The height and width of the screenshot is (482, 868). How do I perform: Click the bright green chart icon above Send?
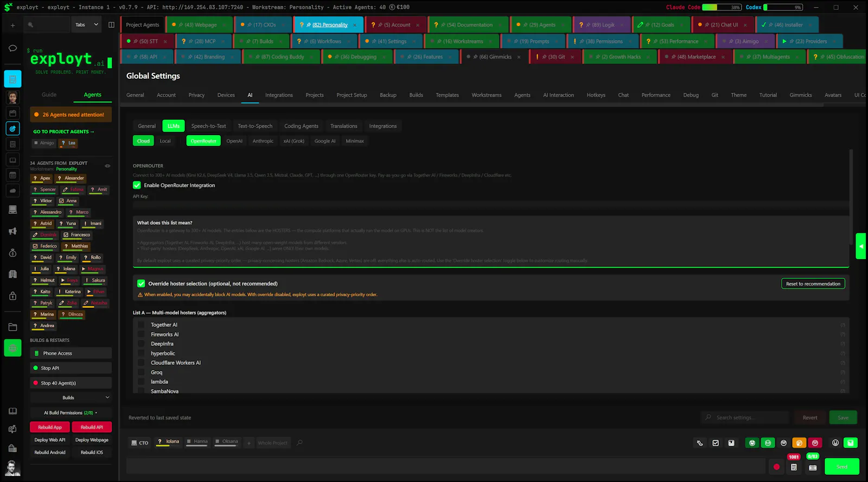pyautogui.click(x=851, y=443)
